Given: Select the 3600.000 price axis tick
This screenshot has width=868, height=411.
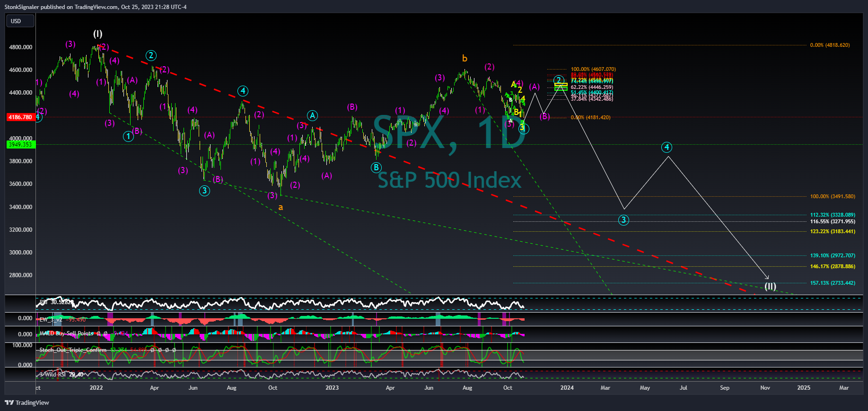Looking at the screenshot, I should point(21,184).
